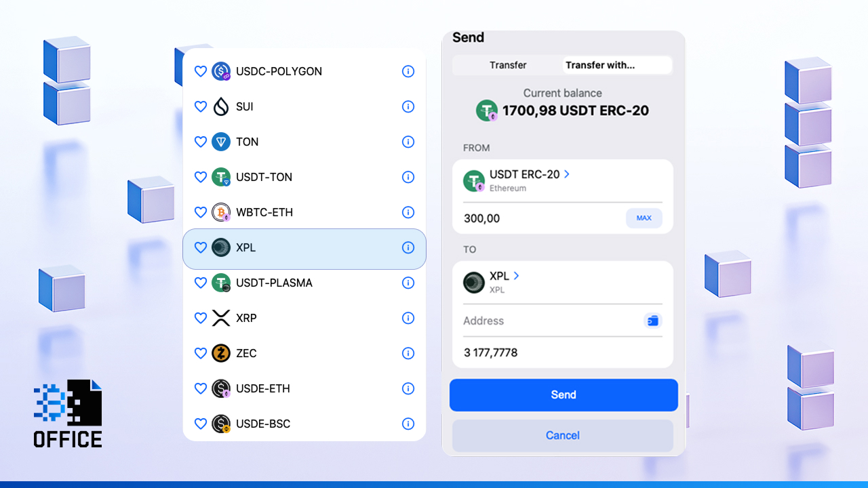This screenshot has width=868, height=488.
Task: Click the paste-address wallet icon
Action: pos(652,321)
